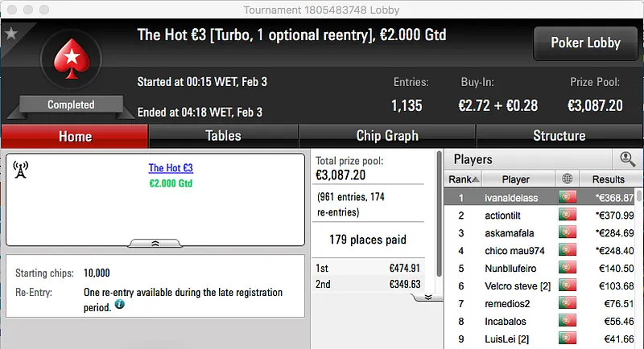Expand the prize payout list
Image resolution: width=644 pixels, height=349 pixels.
(x=428, y=296)
